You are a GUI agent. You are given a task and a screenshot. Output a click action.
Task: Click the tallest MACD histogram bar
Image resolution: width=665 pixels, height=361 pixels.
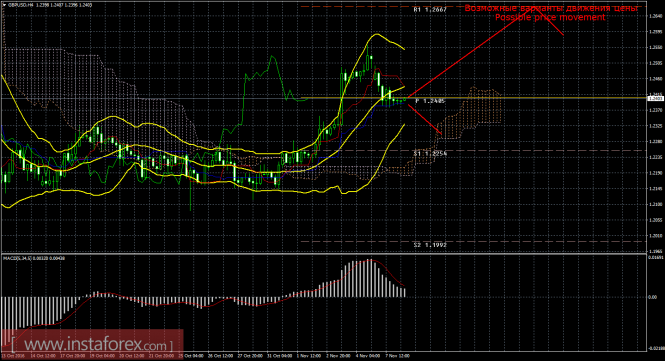(370, 278)
